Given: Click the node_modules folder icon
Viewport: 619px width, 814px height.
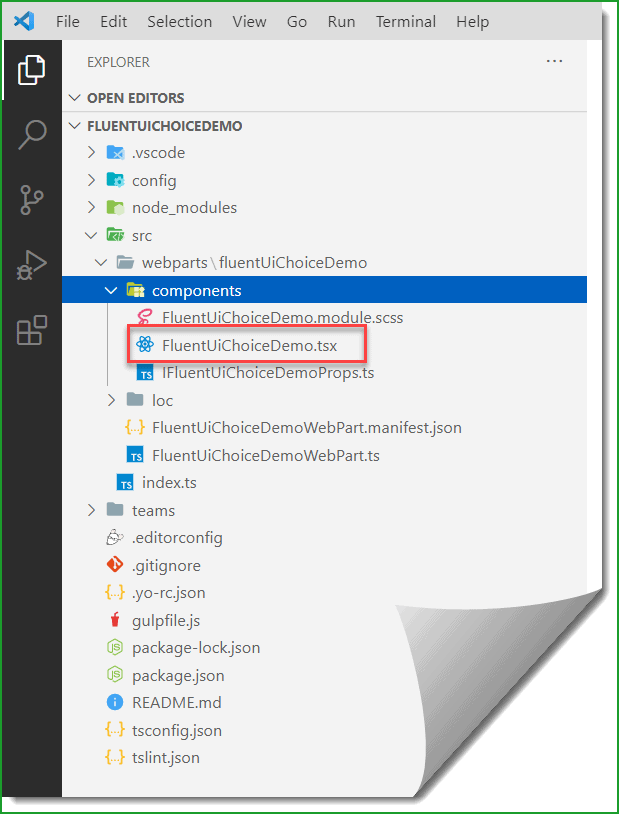Looking at the screenshot, I should [115, 208].
